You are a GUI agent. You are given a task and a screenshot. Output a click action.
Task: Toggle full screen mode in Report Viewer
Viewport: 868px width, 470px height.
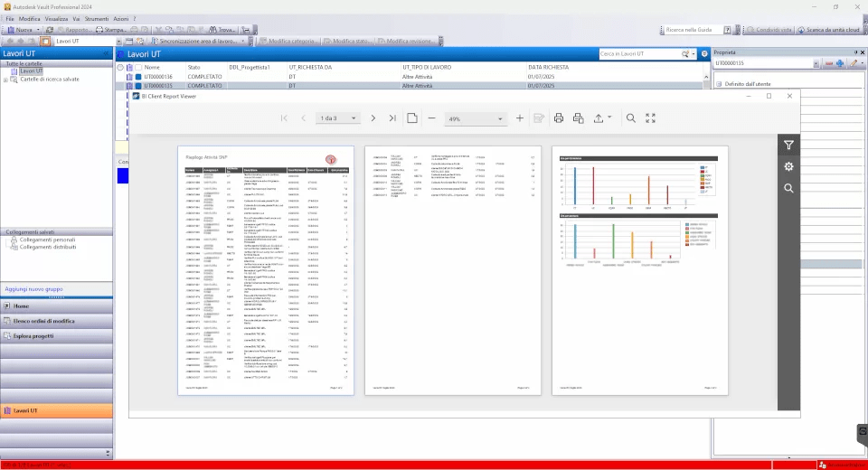[x=650, y=117]
